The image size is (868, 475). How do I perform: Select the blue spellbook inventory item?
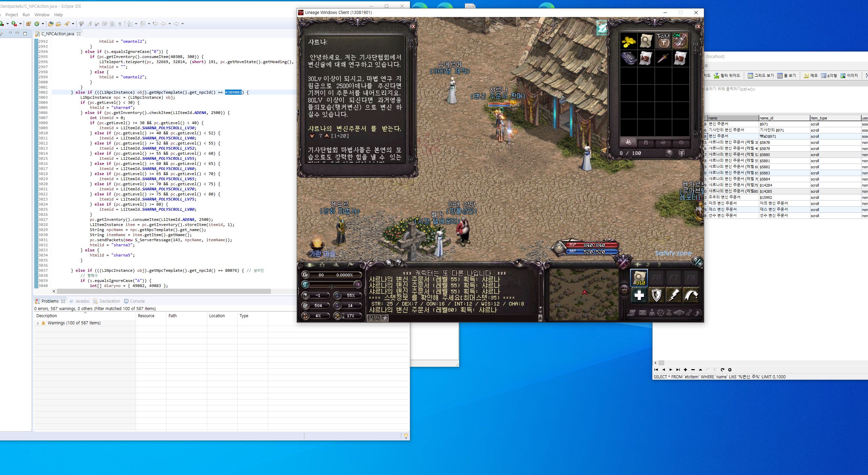(x=628, y=58)
